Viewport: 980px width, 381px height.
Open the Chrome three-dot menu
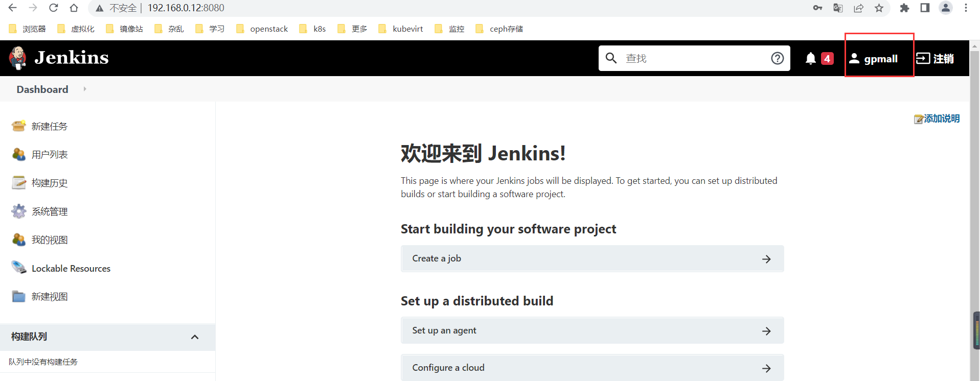[x=966, y=8]
